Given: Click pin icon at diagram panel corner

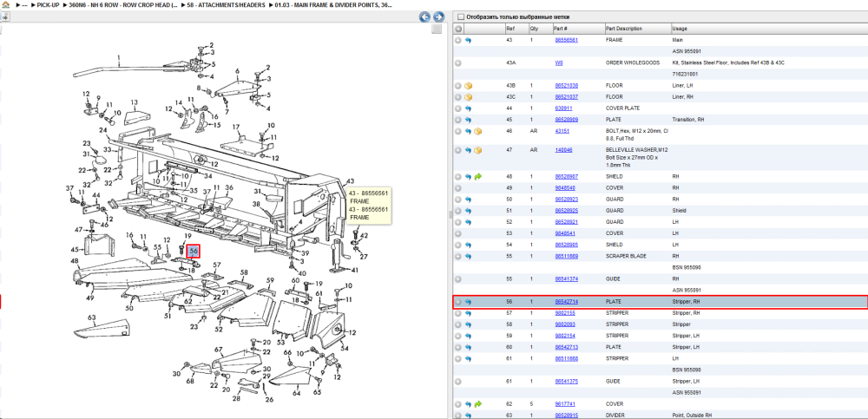Looking at the screenshot, I should pos(4,16).
